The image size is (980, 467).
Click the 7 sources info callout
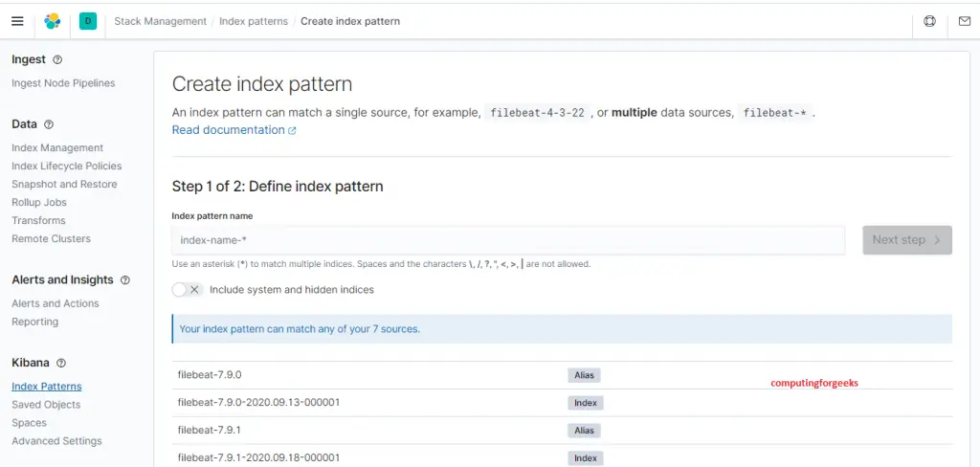point(562,329)
